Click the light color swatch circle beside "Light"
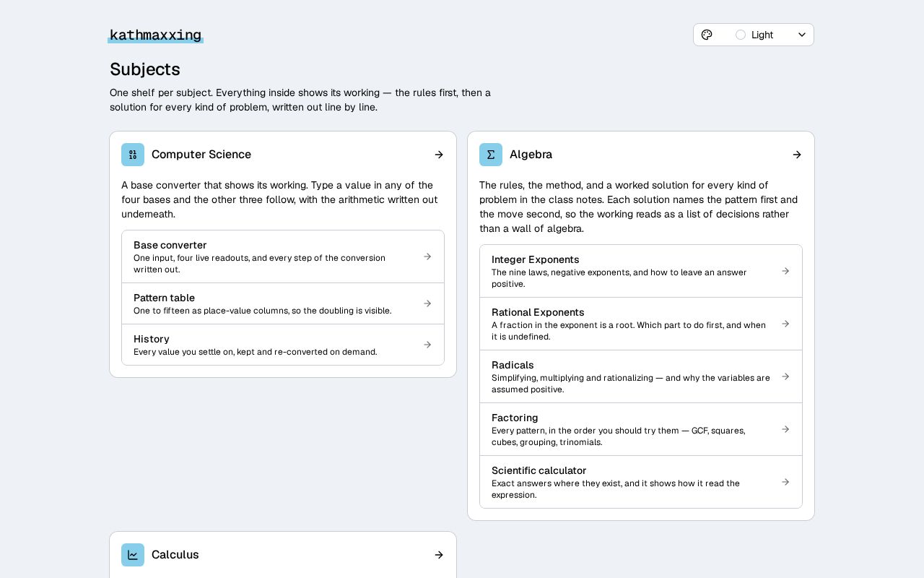Screen dimensions: 924x578 [741, 35]
